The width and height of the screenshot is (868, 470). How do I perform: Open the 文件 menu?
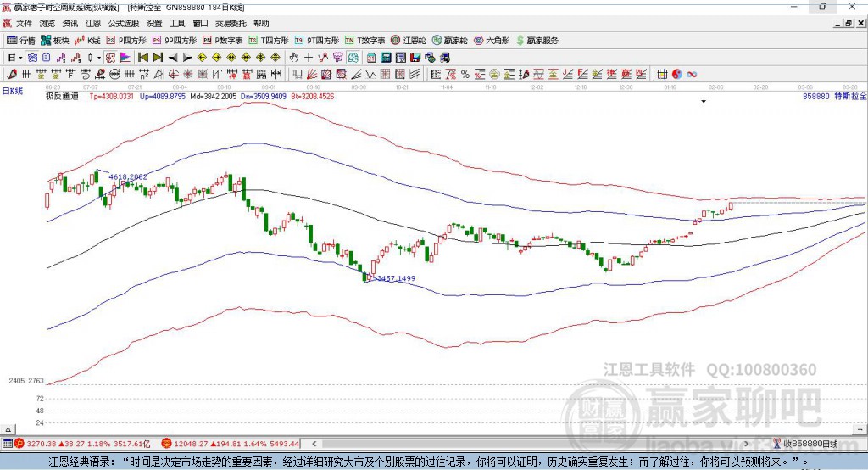pos(24,23)
